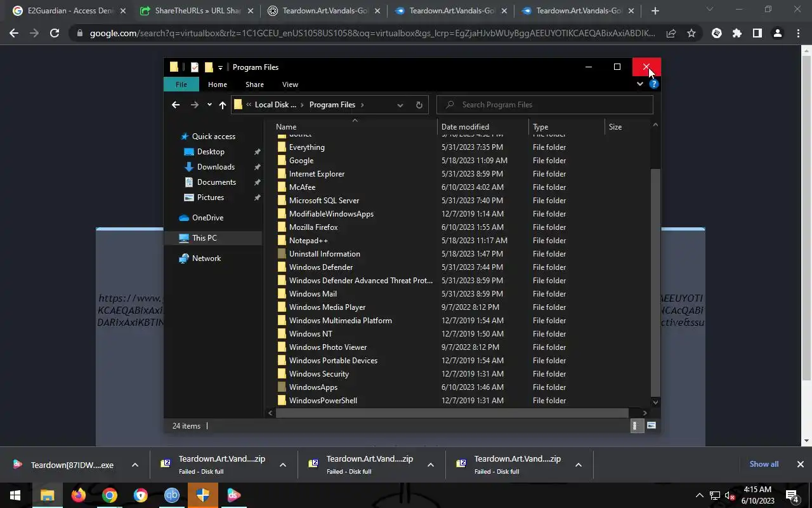Open the address bar history dropdown

(x=400, y=105)
